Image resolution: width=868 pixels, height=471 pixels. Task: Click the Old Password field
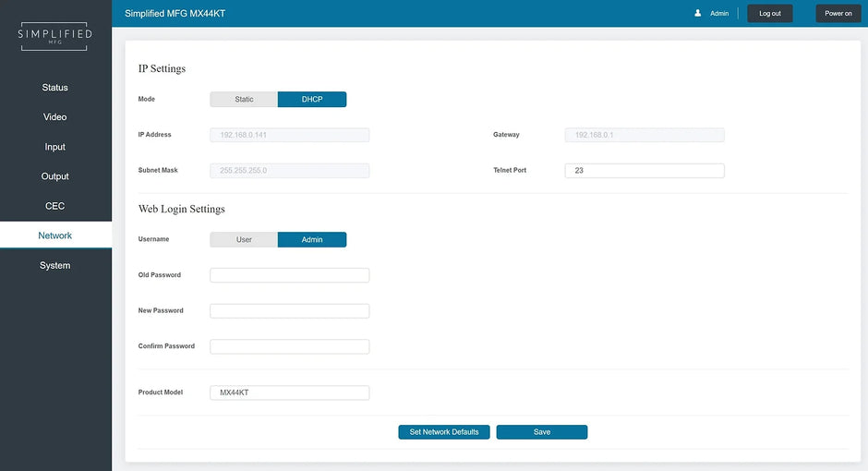(x=290, y=275)
